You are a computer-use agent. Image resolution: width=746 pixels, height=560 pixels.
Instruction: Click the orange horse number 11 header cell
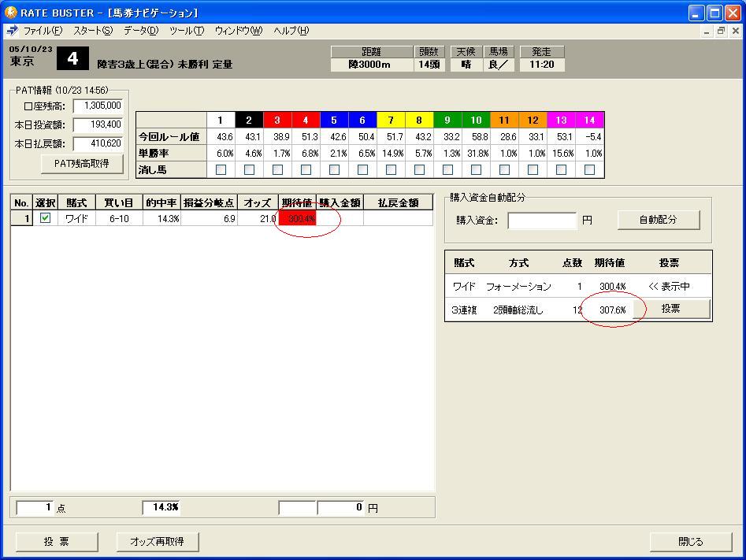(504, 120)
